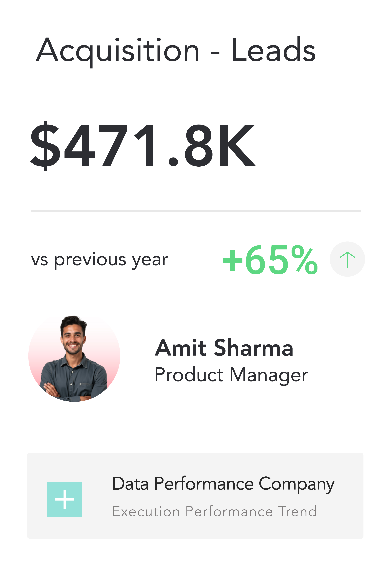Click the "Execution Performance Trend" subtitle
The height and width of the screenshot is (578, 392).
[214, 511]
